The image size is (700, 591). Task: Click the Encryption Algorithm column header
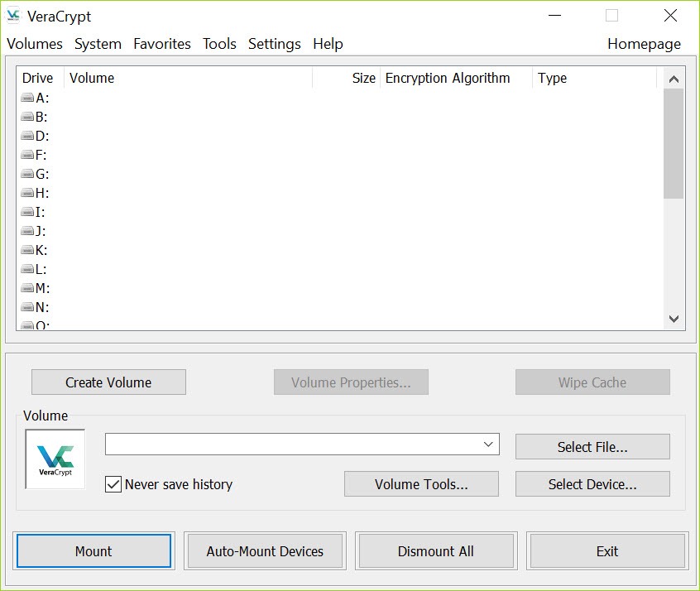(x=456, y=78)
